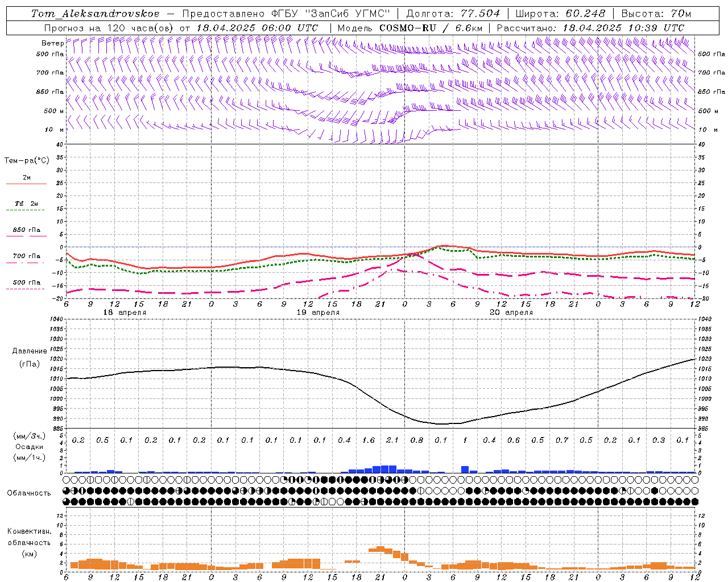Click the '1.6' precipitation value
The height and width of the screenshot is (582, 728).
coord(368,440)
